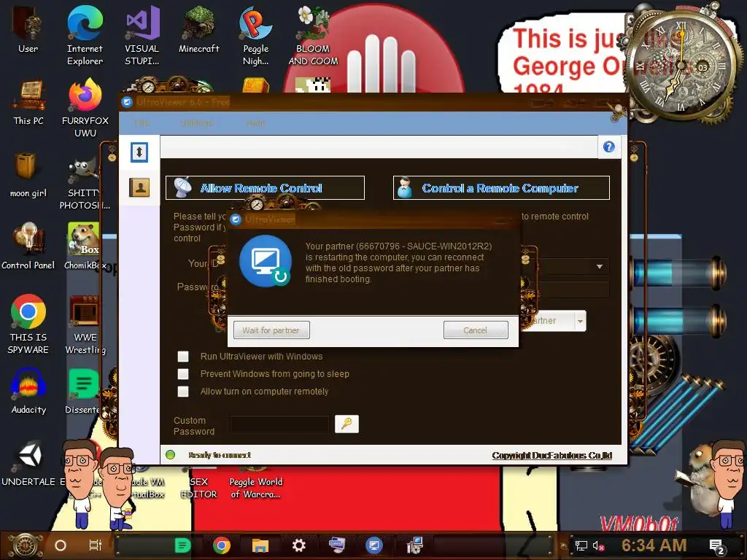Open the BLOOM AND COOM shortcut
This screenshot has width=747, height=560.
[313, 36]
